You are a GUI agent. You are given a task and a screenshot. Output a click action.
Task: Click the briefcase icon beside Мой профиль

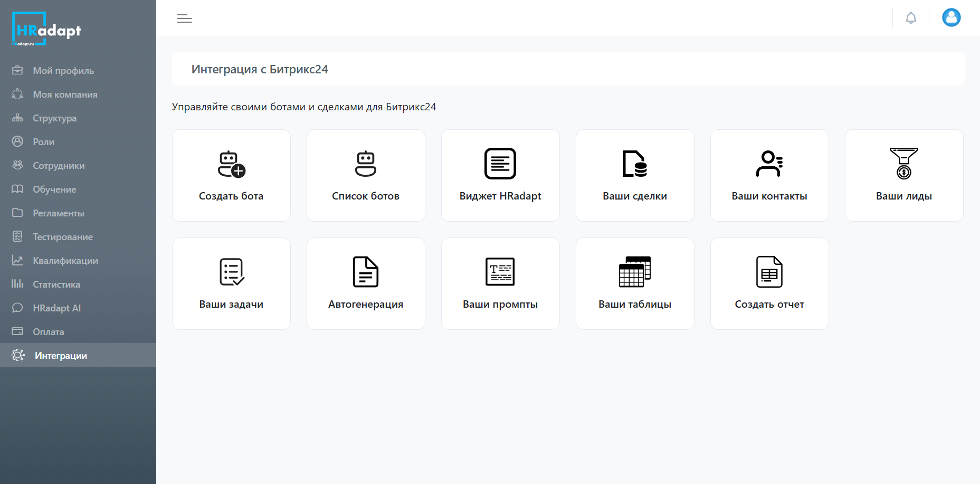(17, 70)
